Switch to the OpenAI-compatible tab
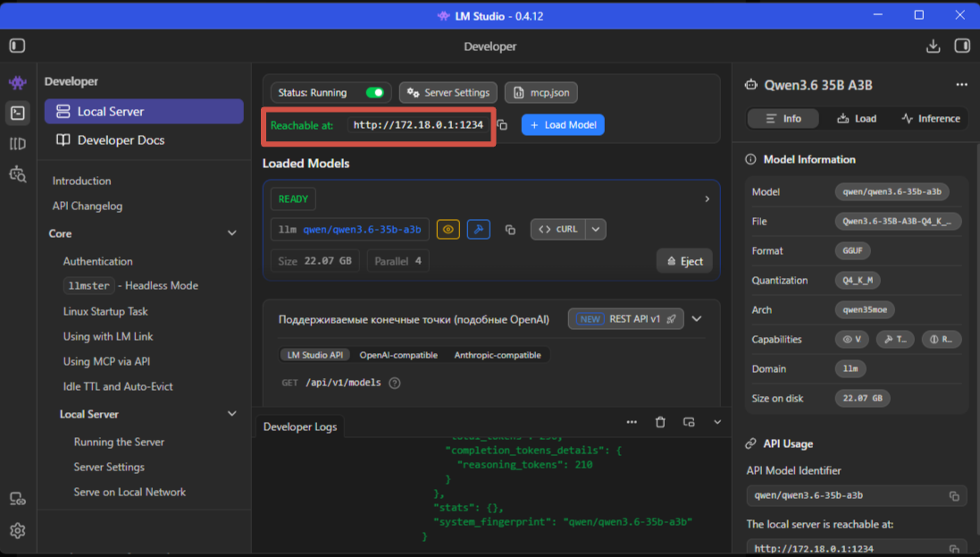This screenshot has width=980, height=557. coord(398,355)
